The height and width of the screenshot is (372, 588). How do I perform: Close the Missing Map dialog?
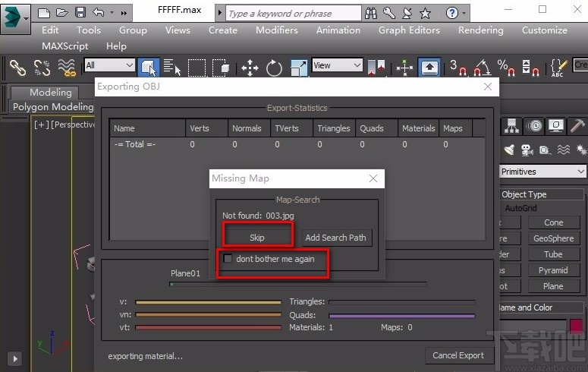point(373,178)
